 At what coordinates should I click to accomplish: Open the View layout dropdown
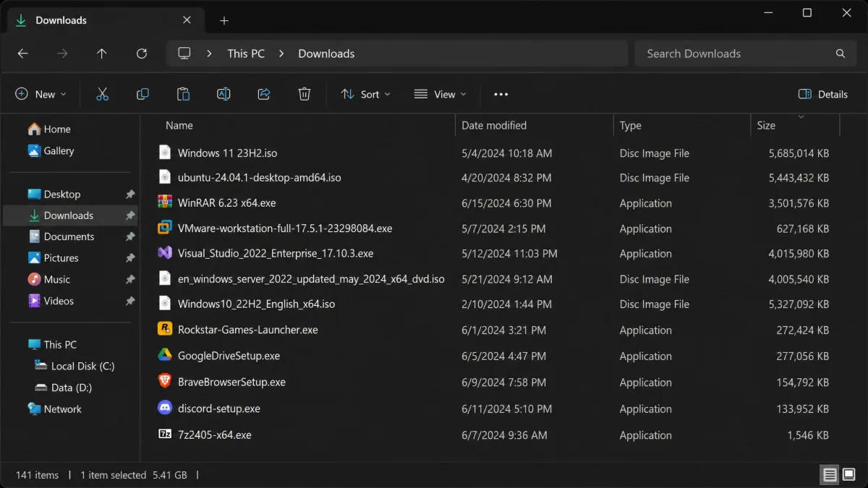pos(441,94)
